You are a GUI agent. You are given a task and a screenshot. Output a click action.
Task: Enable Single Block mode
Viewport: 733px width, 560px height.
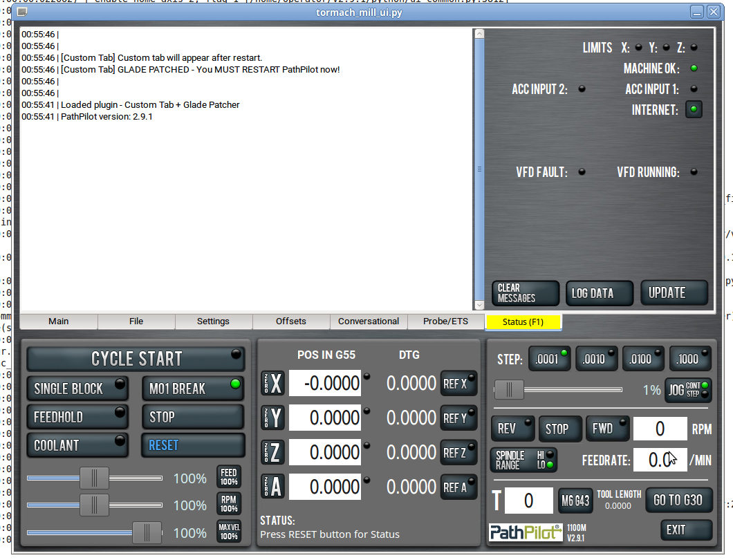point(77,389)
